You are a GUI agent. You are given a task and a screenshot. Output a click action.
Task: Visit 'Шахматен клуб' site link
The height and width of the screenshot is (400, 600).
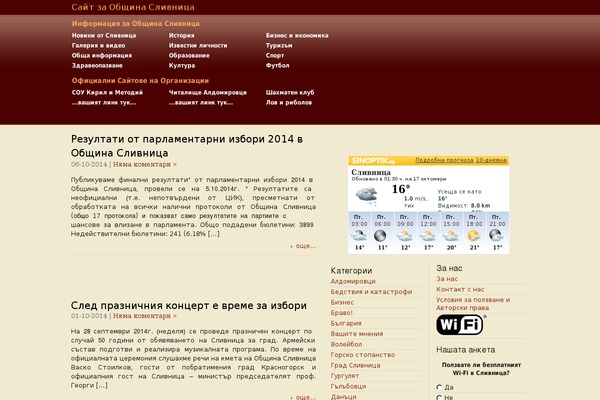coord(290,92)
